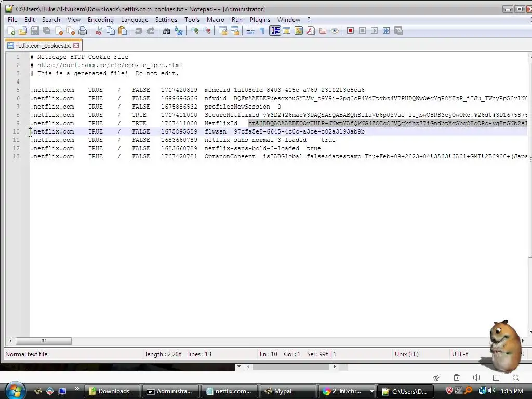
Task: Click the volume tray icon
Action: click(x=492, y=391)
